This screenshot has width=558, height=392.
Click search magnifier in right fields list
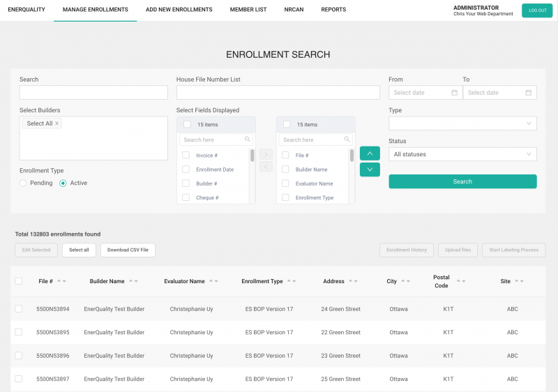pyautogui.click(x=347, y=140)
